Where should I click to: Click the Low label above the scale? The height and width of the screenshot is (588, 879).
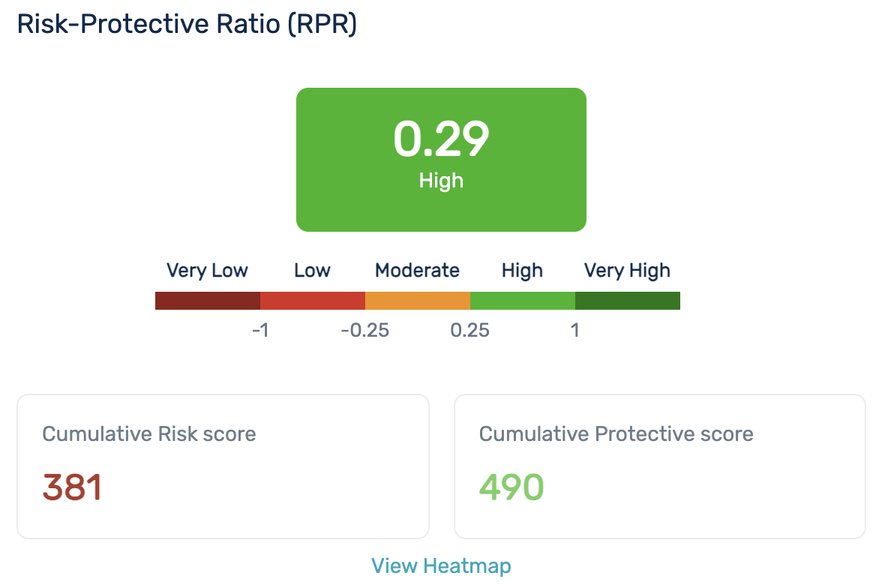pos(312,270)
